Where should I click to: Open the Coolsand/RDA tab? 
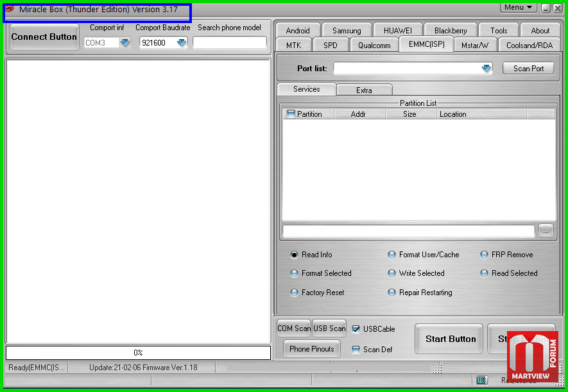[x=529, y=46]
